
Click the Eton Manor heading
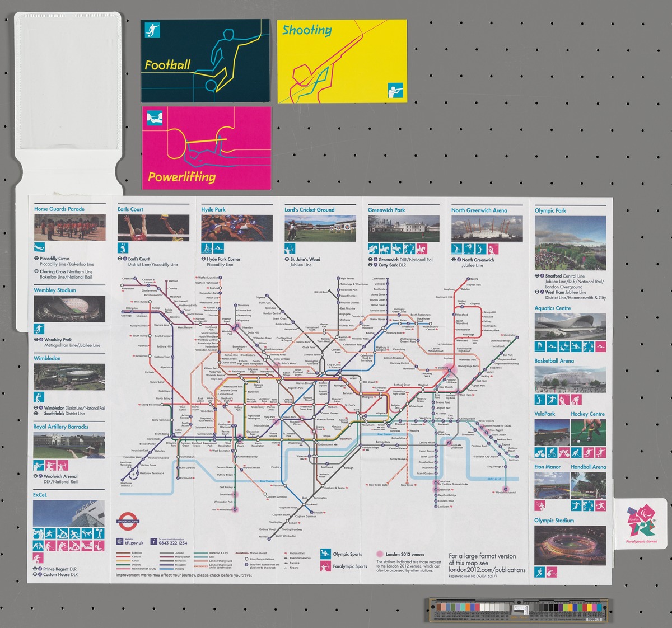548,466
